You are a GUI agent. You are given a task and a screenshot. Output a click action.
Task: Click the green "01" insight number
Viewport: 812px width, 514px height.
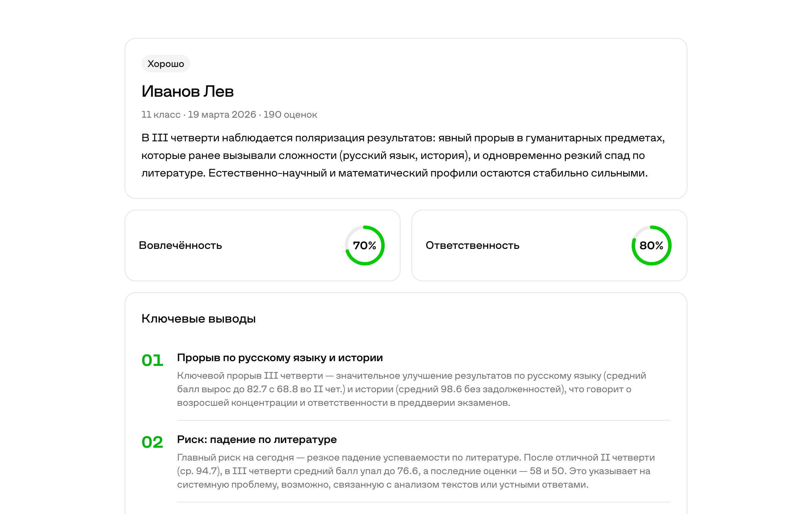pos(152,360)
